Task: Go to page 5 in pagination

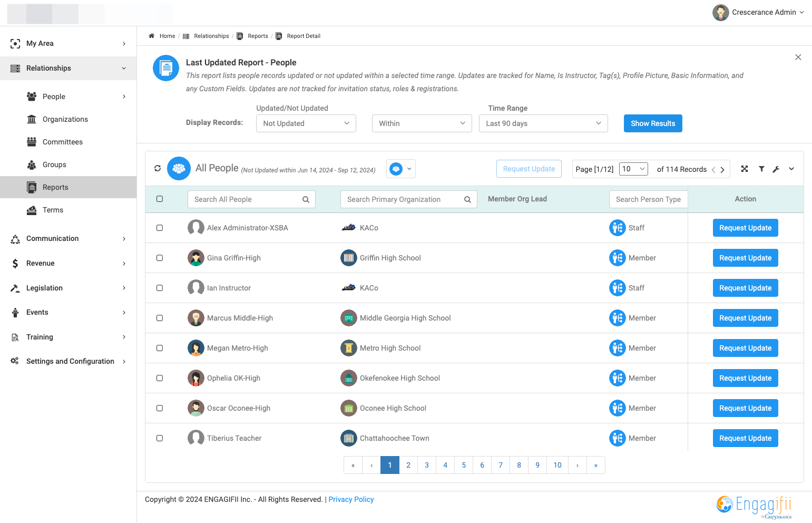Action: point(464,465)
